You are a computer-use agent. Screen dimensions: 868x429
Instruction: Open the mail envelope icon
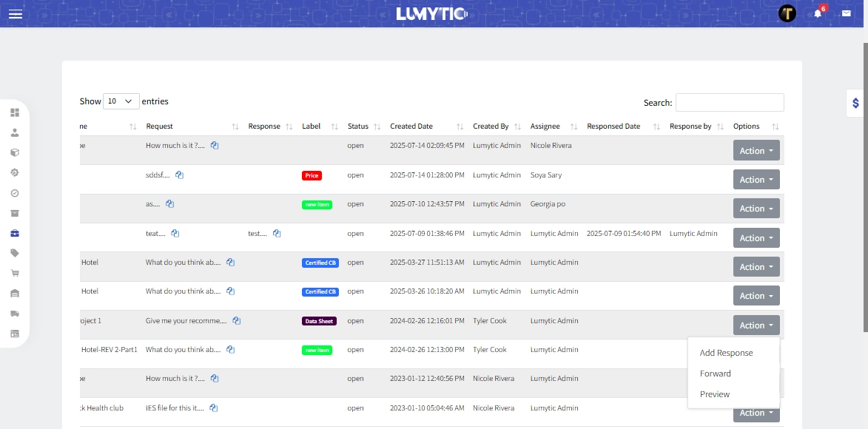[x=847, y=13]
